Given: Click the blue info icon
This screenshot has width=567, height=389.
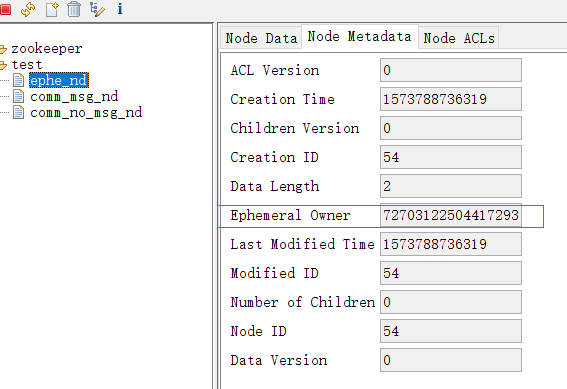Looking at the screenshot, I should [x=120, y=9].
